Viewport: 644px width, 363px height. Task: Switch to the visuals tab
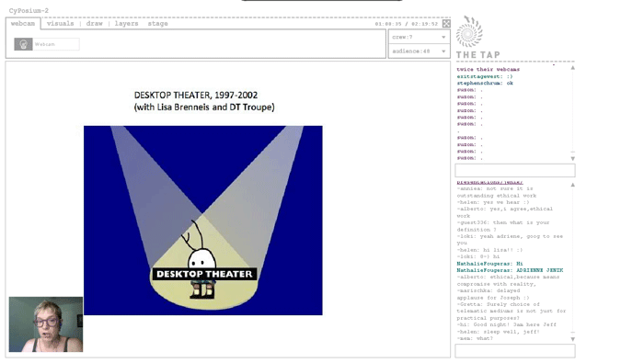pyautogui.click(x=61, y=24)
